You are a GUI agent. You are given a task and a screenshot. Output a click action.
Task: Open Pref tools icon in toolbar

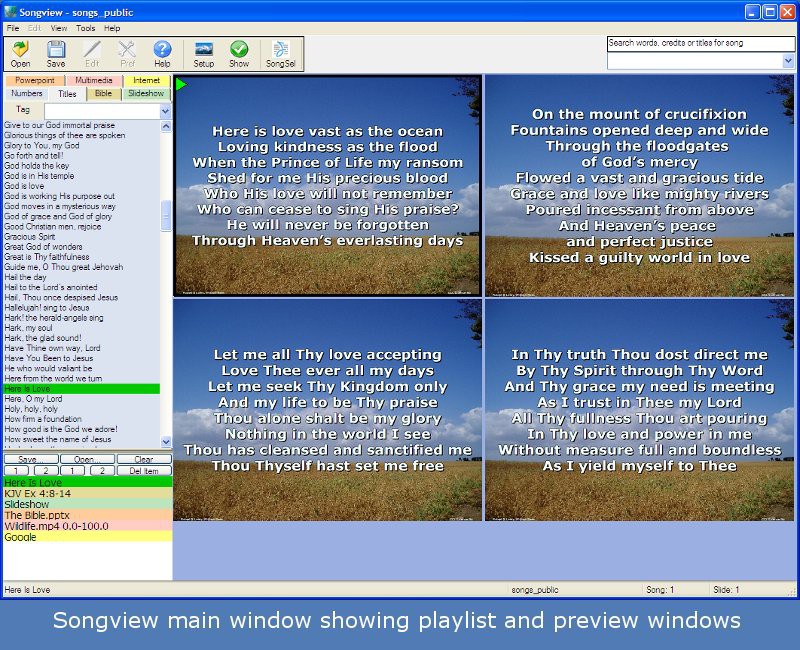(127, 54)
